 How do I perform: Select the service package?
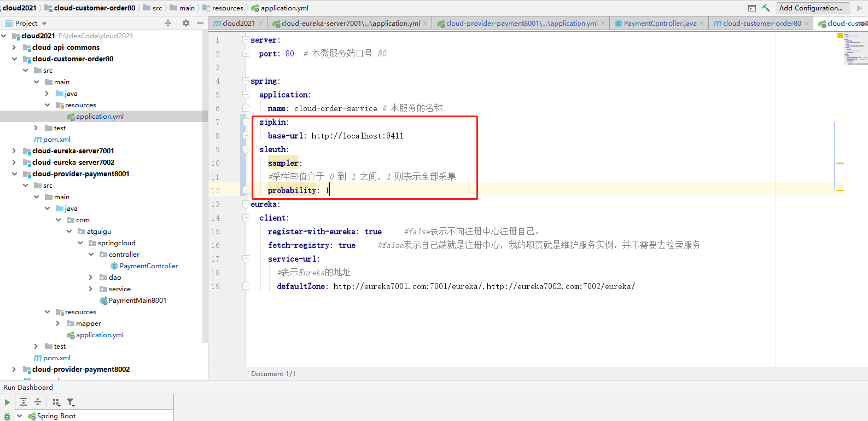pos(120,289)
